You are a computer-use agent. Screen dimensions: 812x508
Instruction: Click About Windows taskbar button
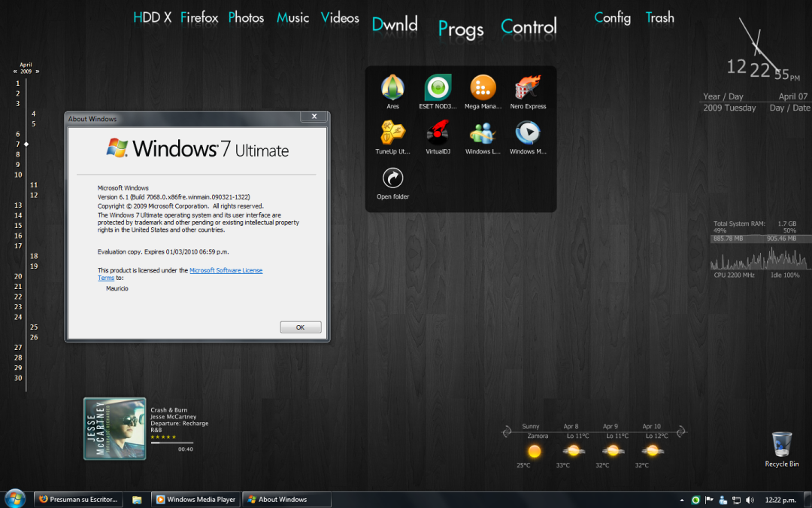click(x=286, y=500)
